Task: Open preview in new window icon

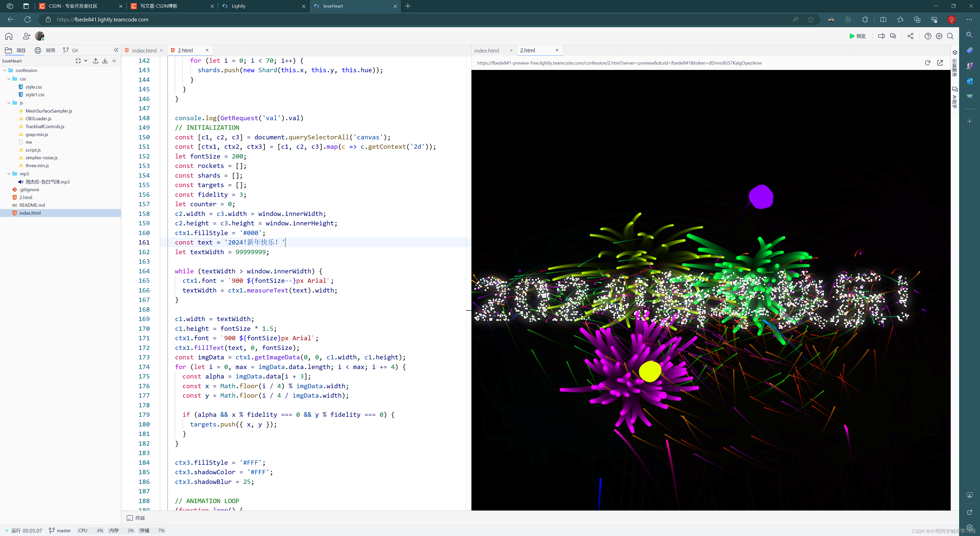Action: click(x=940, y=63)
